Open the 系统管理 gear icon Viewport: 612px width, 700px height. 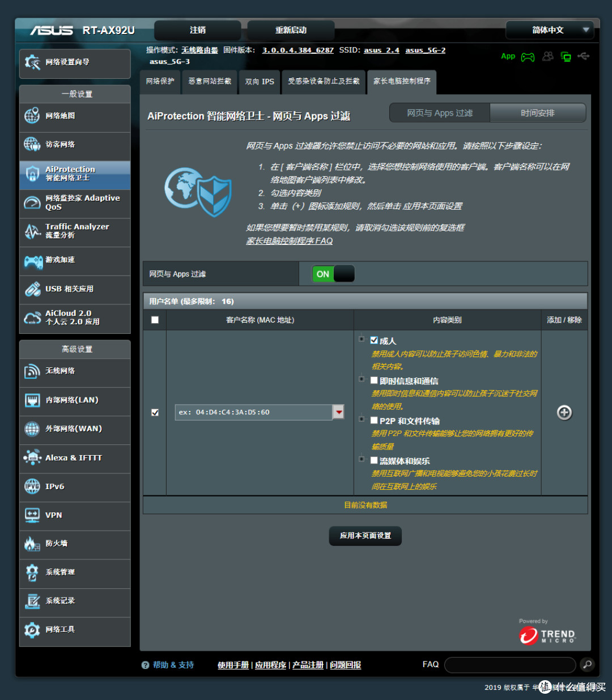(x=32, y=572)
